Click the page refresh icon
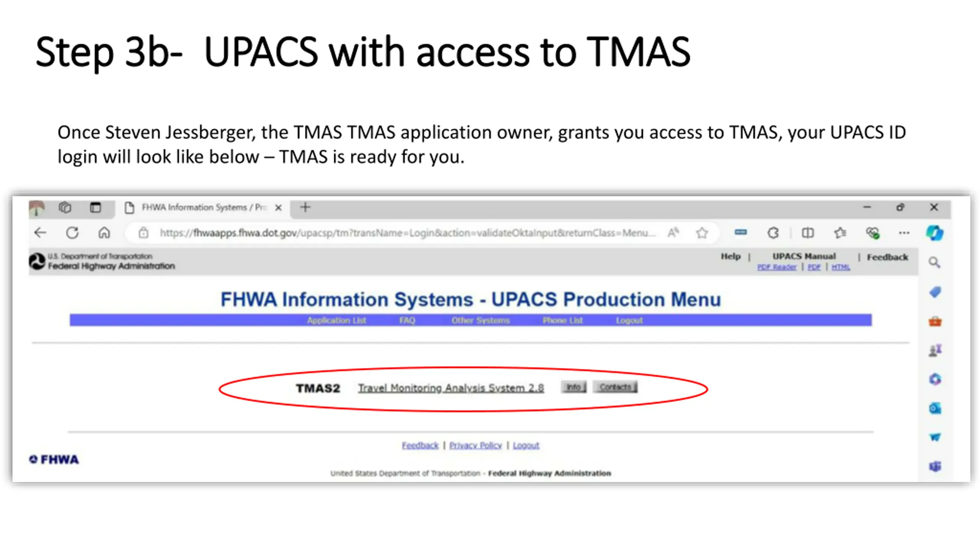This screenshot has height=551, width=980. tap(72, 233)
